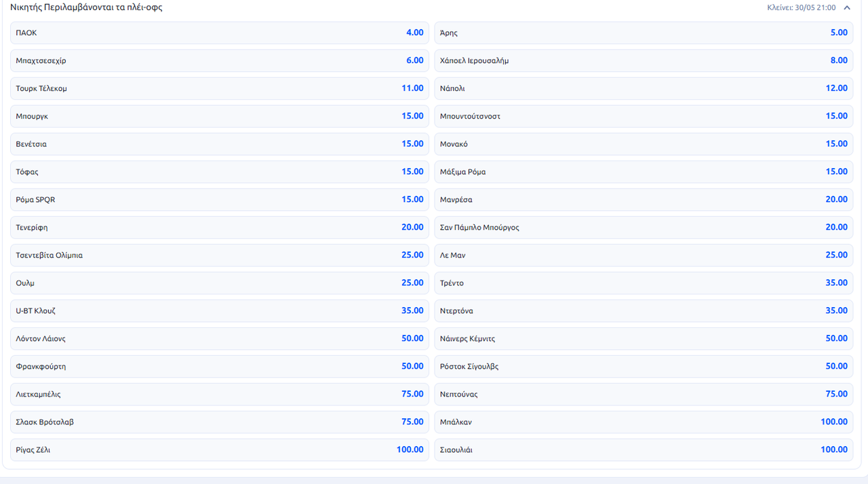The width and height of the screenshot is (868, 484).
Task: Choose Σιαουλιάι at 100.00
Action: pos(644,449)
